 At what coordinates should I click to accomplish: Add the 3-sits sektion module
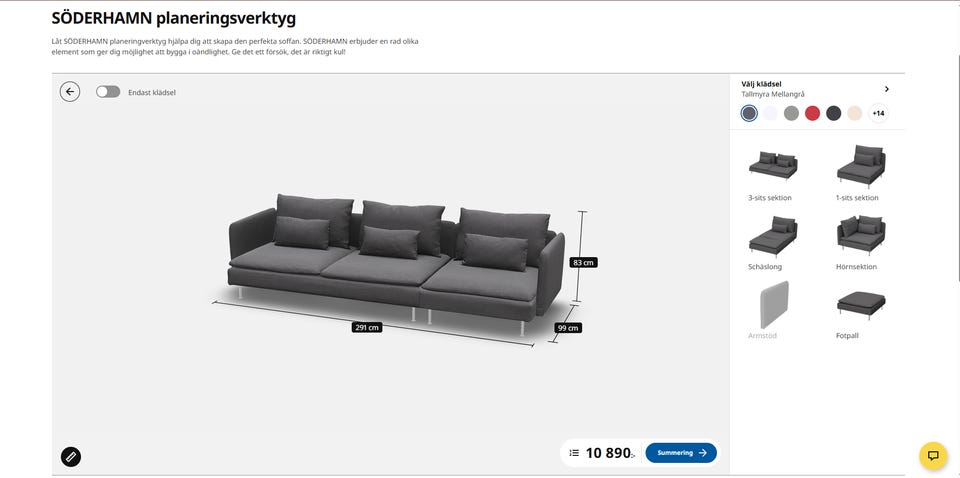tap(773, 173)
